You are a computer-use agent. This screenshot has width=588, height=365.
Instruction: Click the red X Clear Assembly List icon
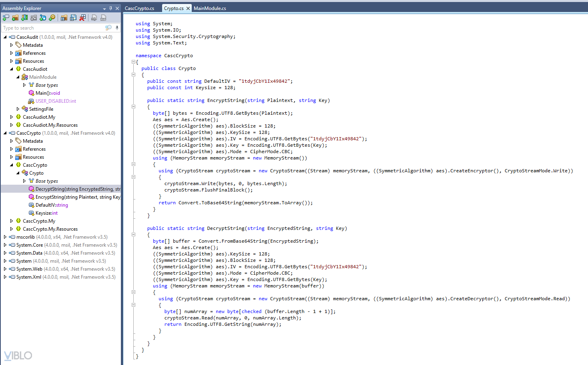pyautogui.click(x=82, y=18)
